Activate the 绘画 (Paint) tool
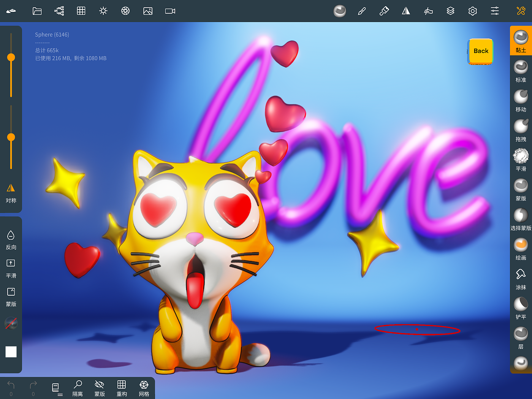532x399 pixels. (x=521, y=248)
